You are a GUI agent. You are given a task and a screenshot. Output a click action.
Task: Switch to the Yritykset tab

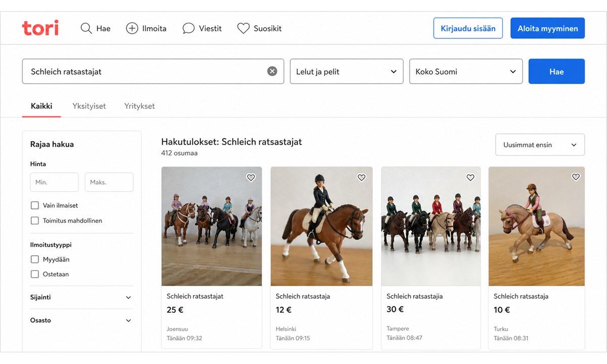(140, 106)
